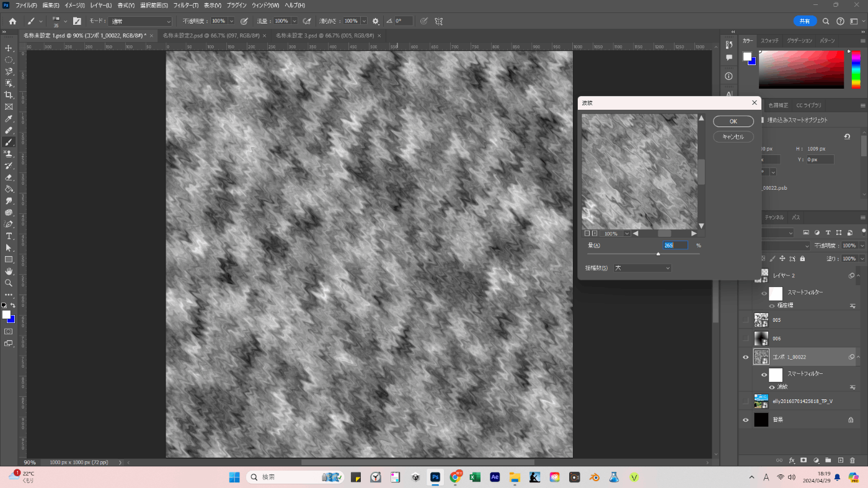Collapse smart filters of レイヤー 2
The height and width of the screenshot is (488, 868).
click(x=859, y=275)
